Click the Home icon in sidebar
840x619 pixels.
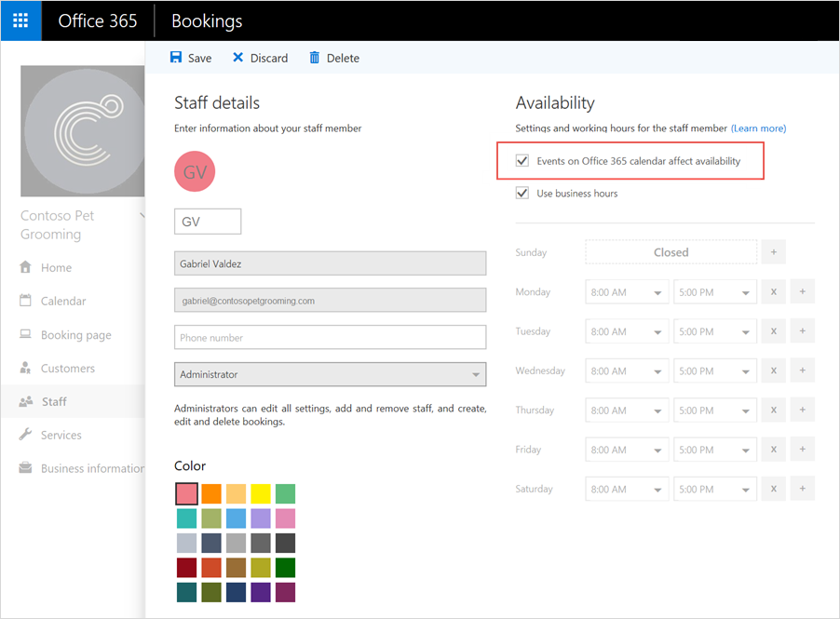(25, 268)
